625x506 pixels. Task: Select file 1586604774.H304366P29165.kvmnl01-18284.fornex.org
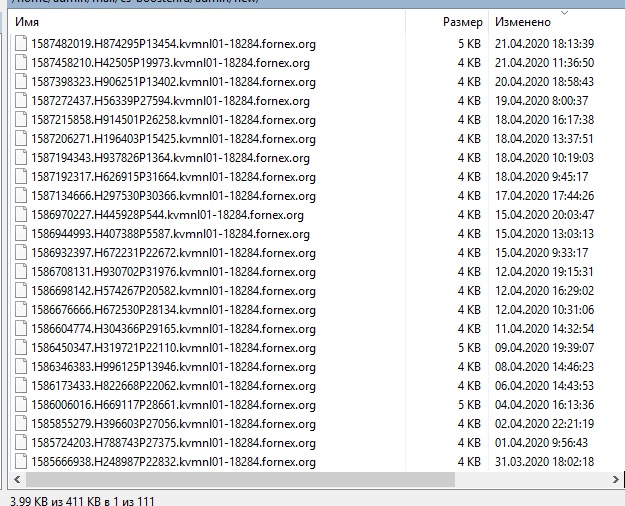point(173,329)
